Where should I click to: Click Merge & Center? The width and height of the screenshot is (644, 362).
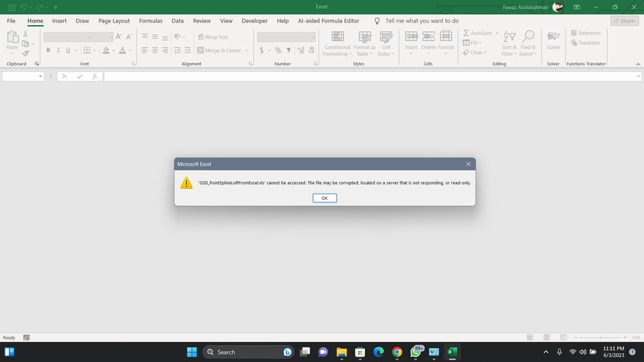point(220,50)
